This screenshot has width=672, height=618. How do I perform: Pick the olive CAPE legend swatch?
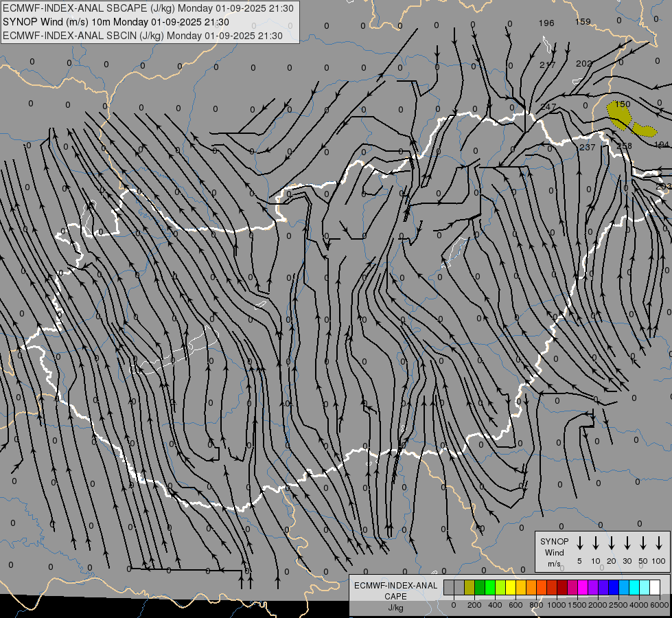(x=470, y=587)
